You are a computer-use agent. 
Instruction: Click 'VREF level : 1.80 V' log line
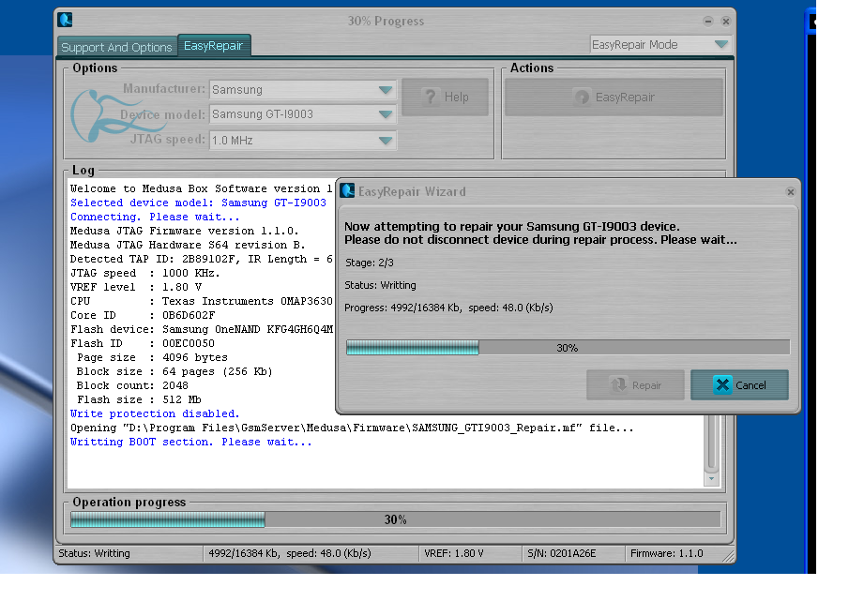136,287
